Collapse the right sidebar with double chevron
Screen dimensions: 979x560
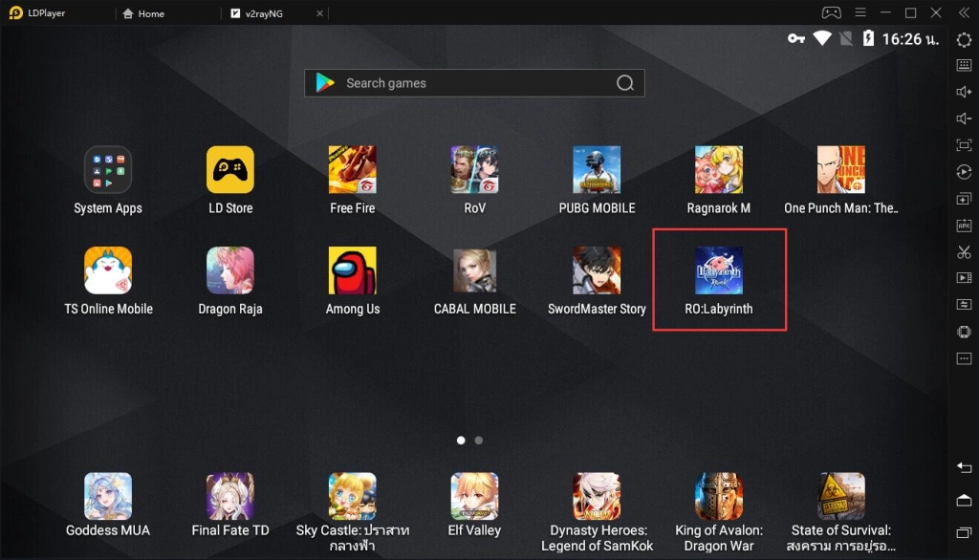964,12
